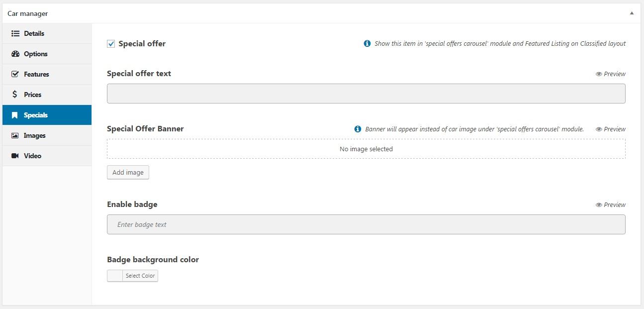Click the Options palette icon
The width and height of the screenshot is (644, 309).
[15, 54]
